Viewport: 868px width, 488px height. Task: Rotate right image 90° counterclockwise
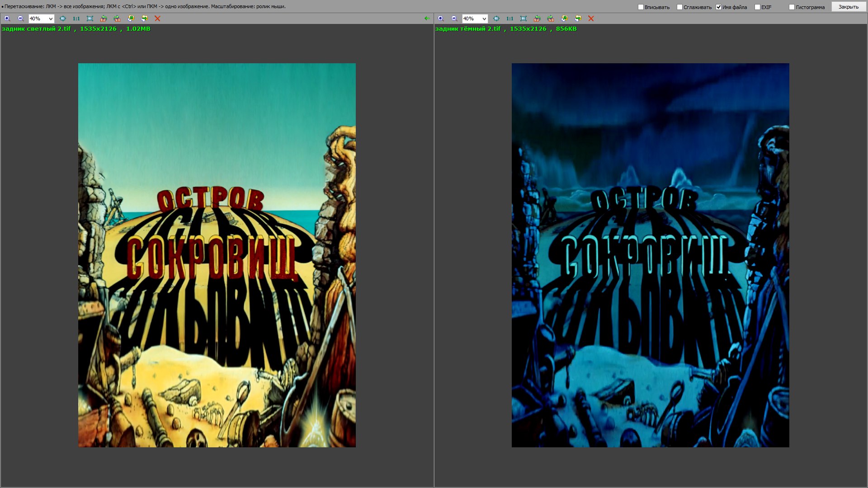pos(537,19)
